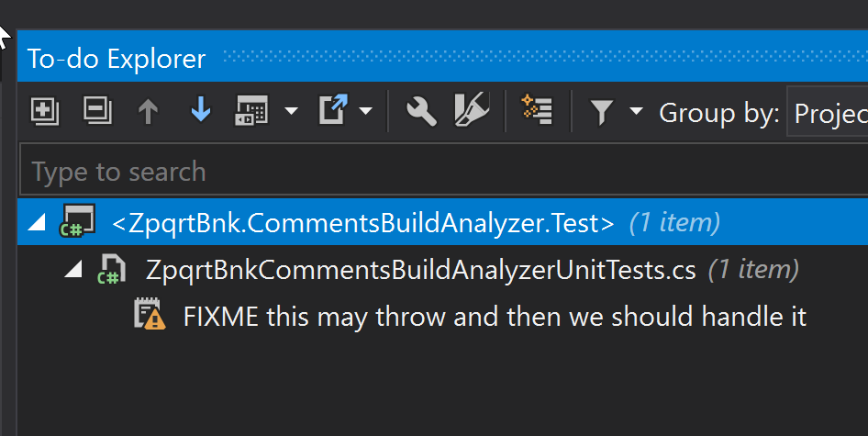Toggle the preview pane icon
This screenshot has width=868, height=436.
pos(251,111)
